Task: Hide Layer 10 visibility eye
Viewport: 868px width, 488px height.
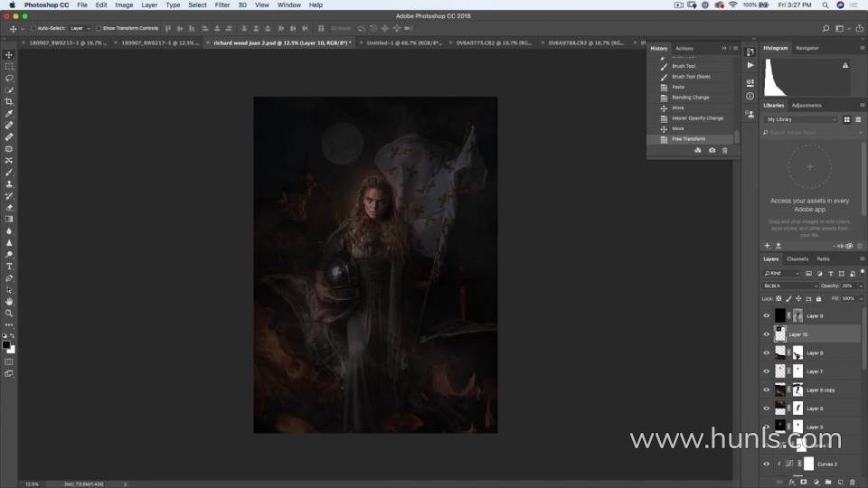Action: (767, 334)
